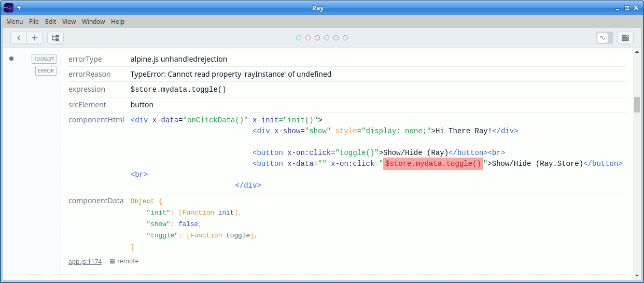Click the ERROR label badge

click(46, 71)
